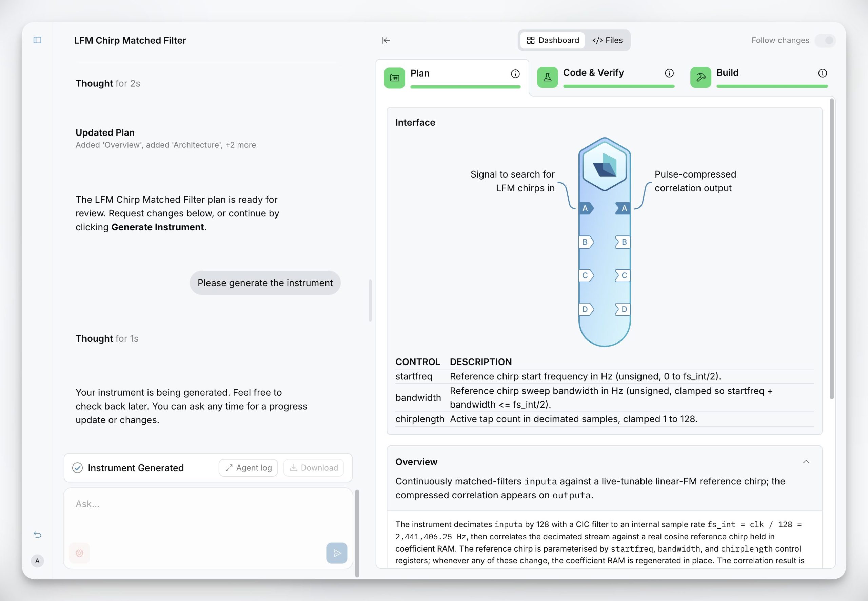The width and height of the screenshot is (868, 601).
Task: Collapse the chat panel with the arrow-to-bar icon
Action: [386, 40]
